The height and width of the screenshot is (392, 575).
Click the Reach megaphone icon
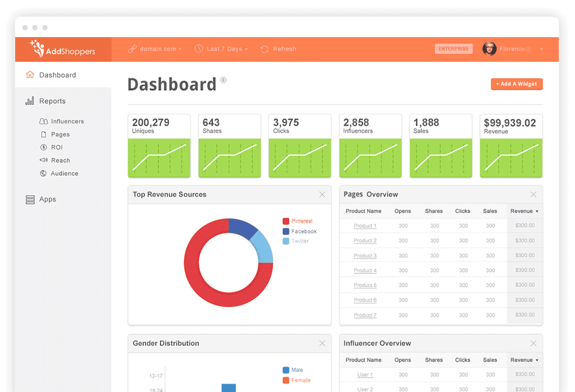tap(43, 160)
